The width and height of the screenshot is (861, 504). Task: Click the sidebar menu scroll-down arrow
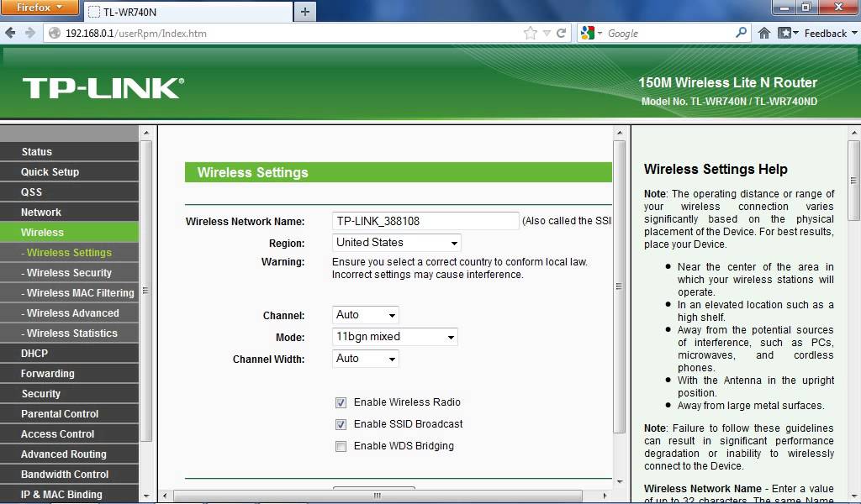(x=146, y=496)
